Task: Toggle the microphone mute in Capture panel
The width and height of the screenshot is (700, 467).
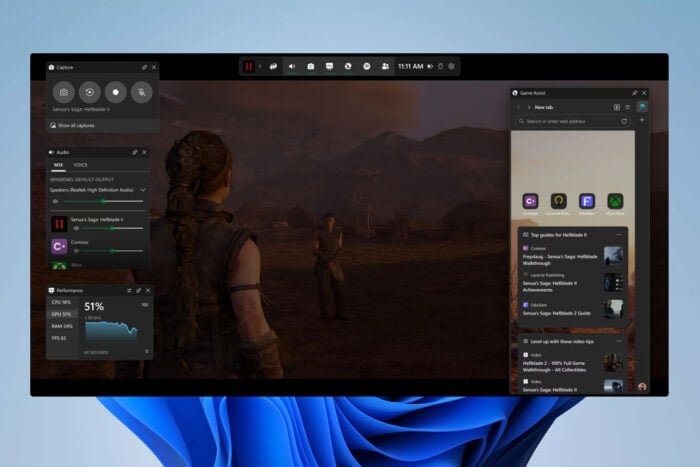Action: point(142,92)
